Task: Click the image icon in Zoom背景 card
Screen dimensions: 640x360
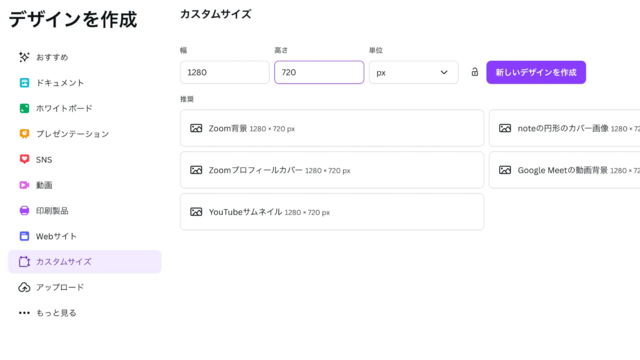Action: (x=196, y=128)
